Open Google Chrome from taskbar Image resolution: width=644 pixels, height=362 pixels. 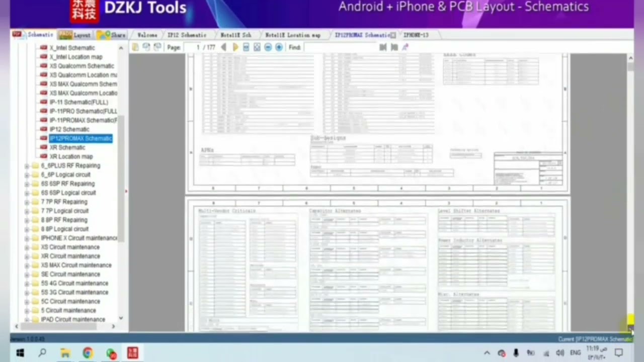(88, 353)
